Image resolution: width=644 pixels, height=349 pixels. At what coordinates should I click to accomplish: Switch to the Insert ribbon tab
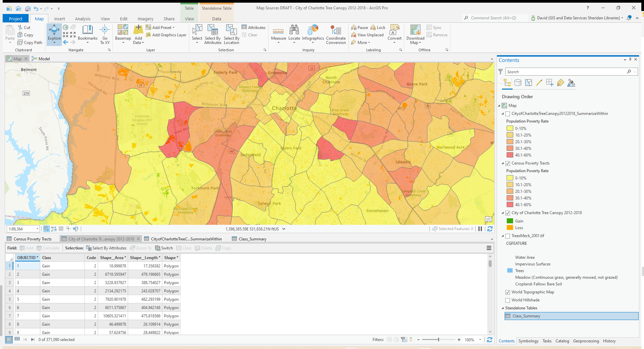tap(60, 19)
